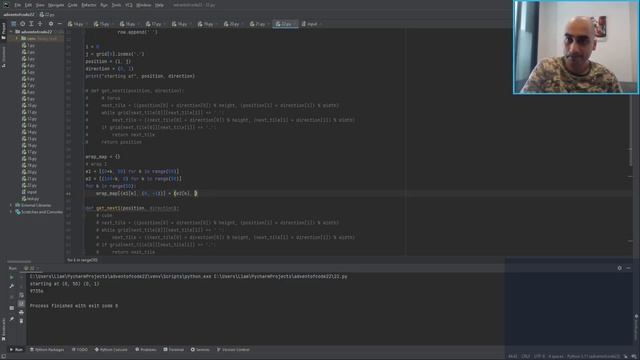
Task: Open Project panel gear options
Action: click(51, 24)
